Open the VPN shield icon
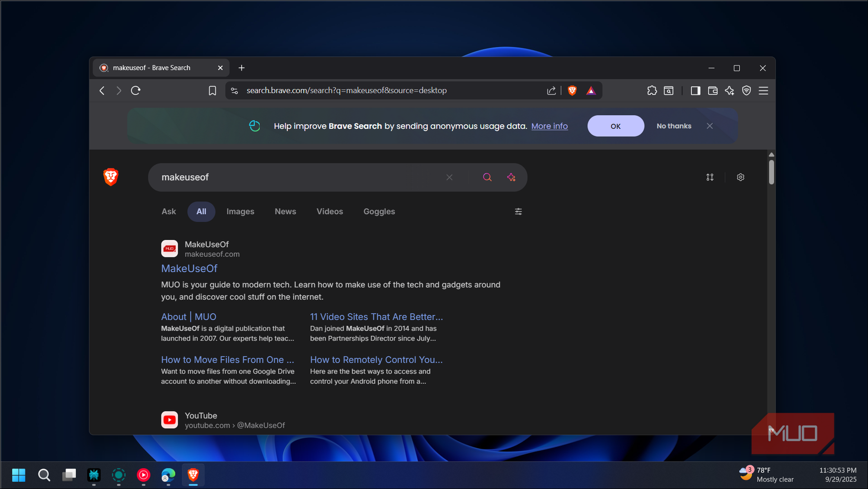 [746, 91]
